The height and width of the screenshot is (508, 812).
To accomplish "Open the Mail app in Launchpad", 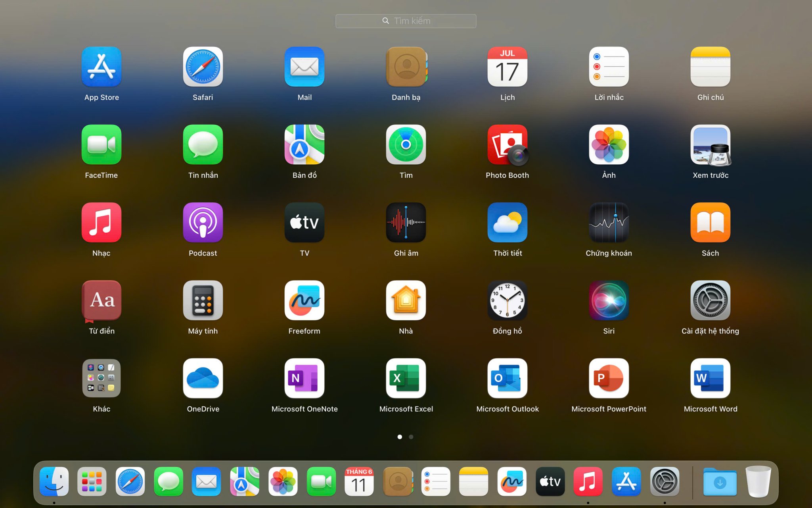I will tap(304, 67).
